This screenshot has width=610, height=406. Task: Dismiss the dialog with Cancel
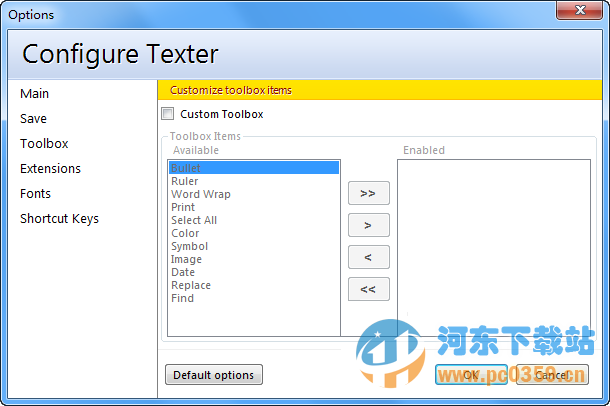(x=552, y=375)
